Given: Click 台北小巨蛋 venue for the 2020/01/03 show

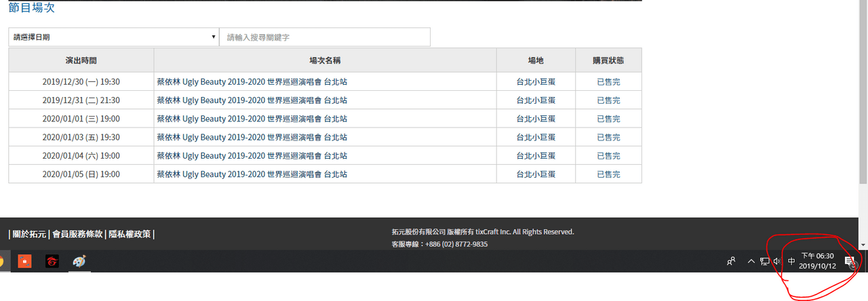Looking at the screenshot, I should (x=536, y=137).
